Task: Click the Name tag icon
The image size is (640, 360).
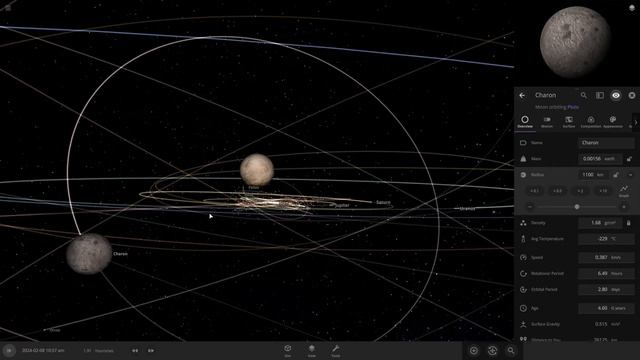Action: 523,143
